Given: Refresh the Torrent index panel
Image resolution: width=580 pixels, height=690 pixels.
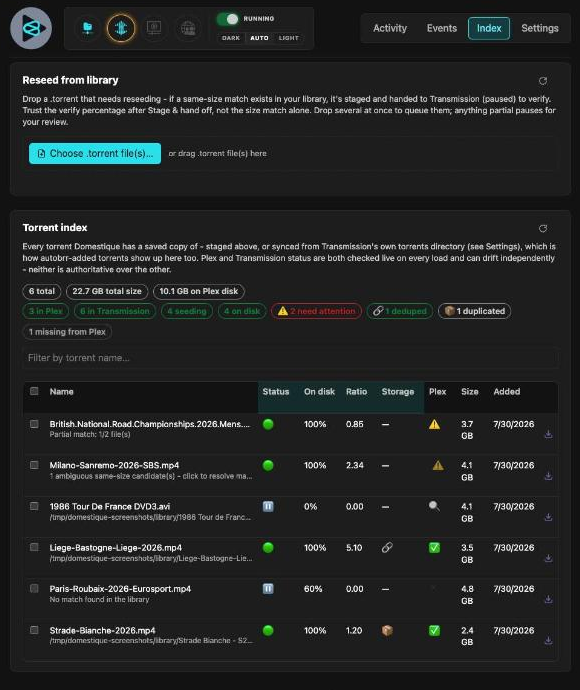Looking at the screenshot, I should coord(543,228).
